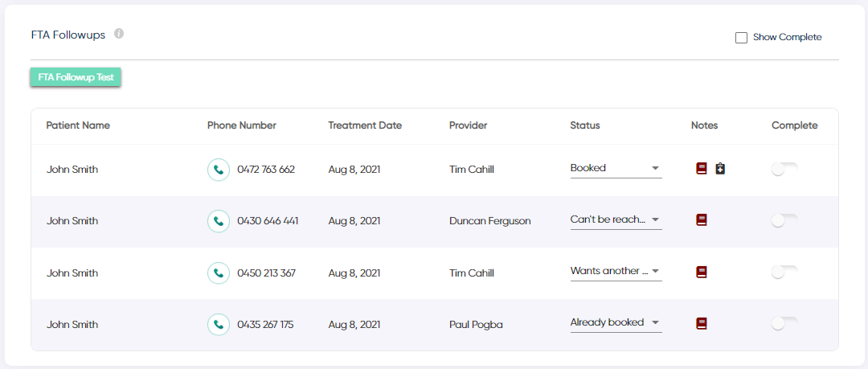Open the Already booked status dropdown

pyautogui.click(x=616, y=323)
